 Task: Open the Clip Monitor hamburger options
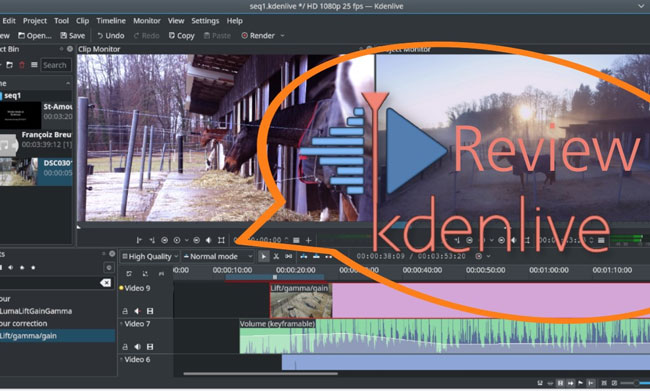click(x=296, y=240)
